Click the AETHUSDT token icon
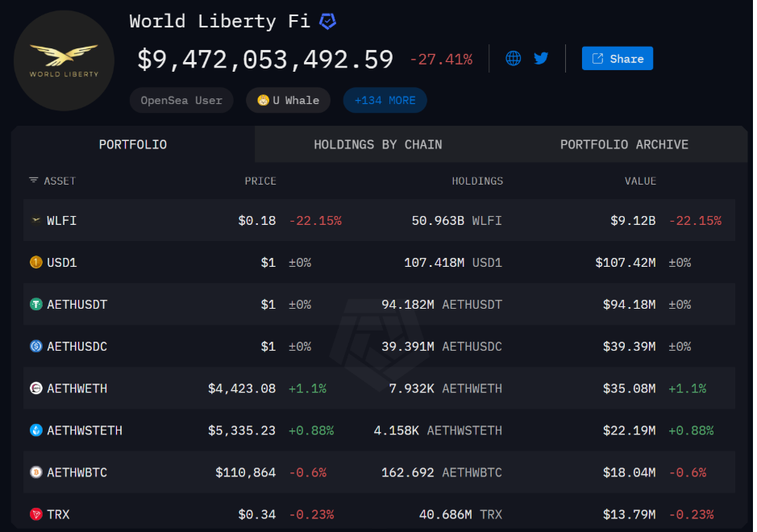Image resolution: width=757 pixels, height=532 pixels. tap(36, 304)
